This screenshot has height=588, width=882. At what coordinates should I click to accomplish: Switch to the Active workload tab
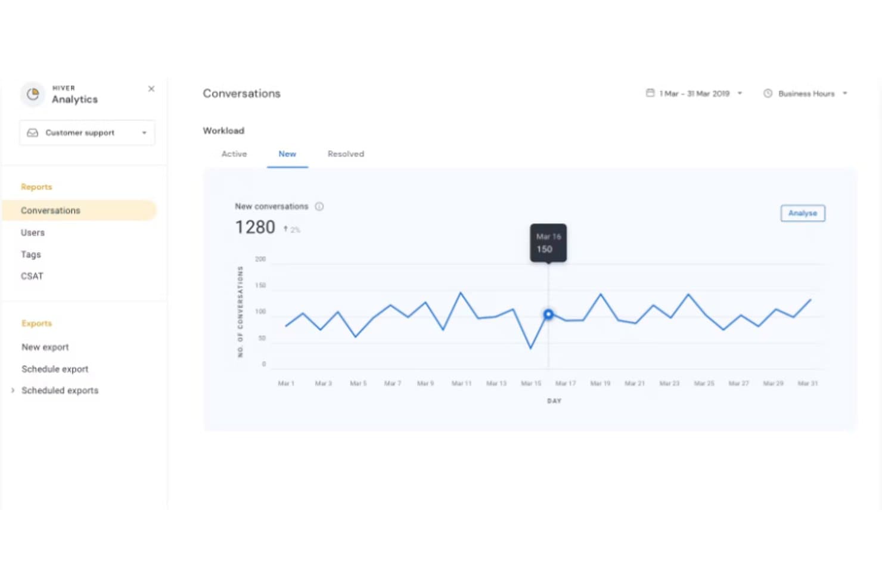234,154
